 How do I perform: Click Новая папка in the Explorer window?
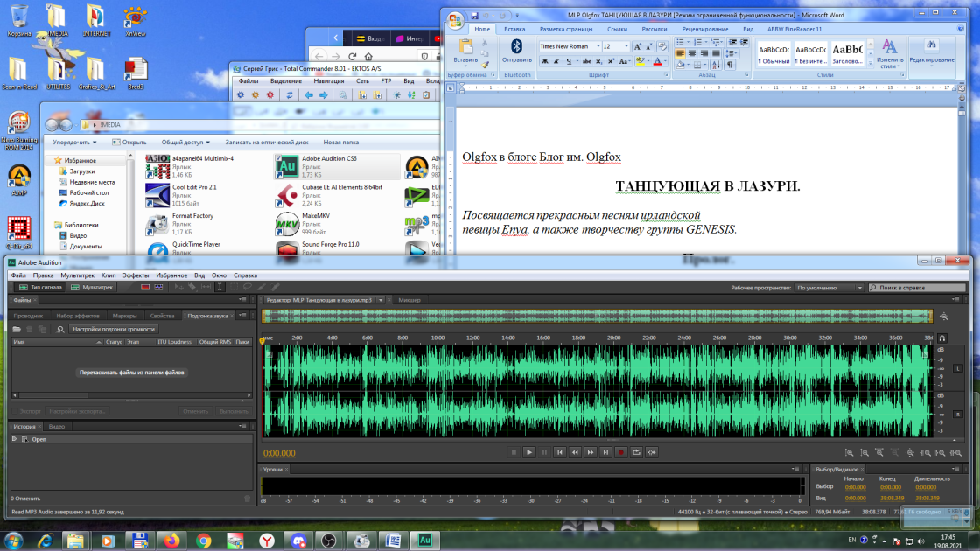coord(340,143)
